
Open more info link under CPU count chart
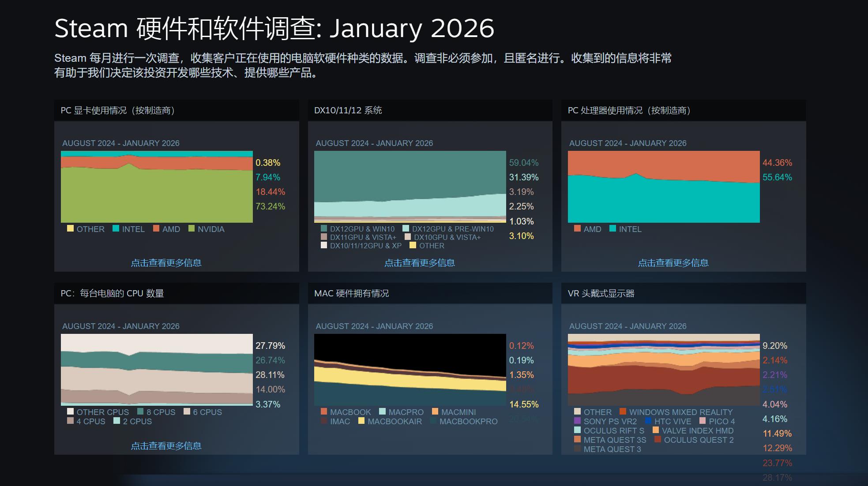click(166, 446)
